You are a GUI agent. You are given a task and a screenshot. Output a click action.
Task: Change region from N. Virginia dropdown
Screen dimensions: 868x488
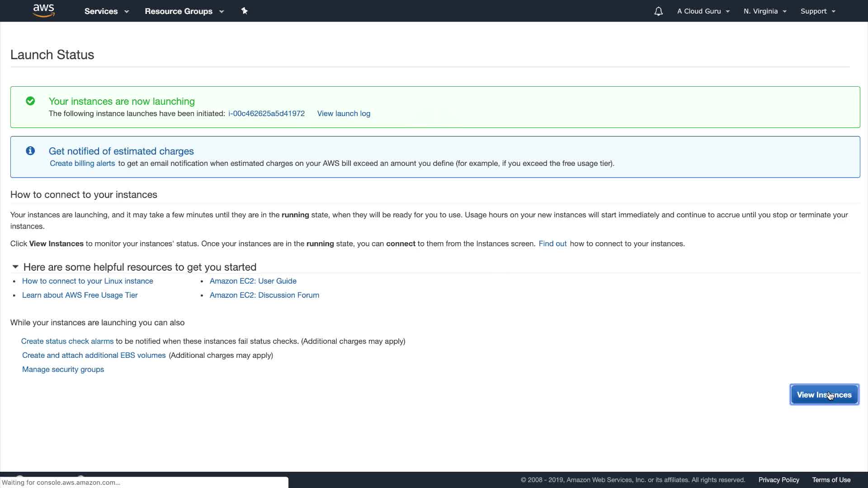pyautogui.click(x=765, y=11)
